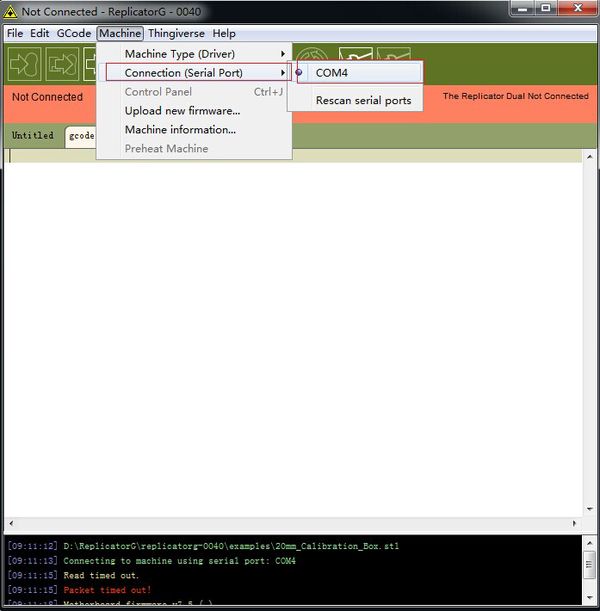Maximize the ReplicatorG window

coord(546,8)
